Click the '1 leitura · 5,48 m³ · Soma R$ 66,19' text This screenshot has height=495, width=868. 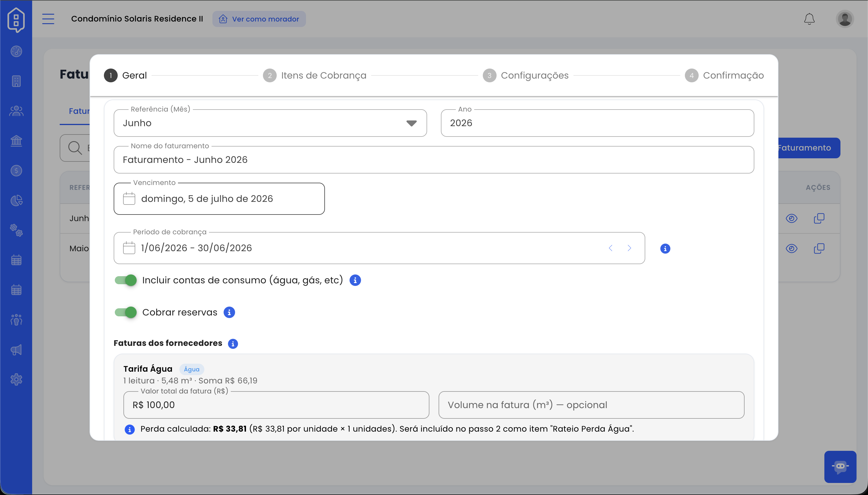point(190,381)
